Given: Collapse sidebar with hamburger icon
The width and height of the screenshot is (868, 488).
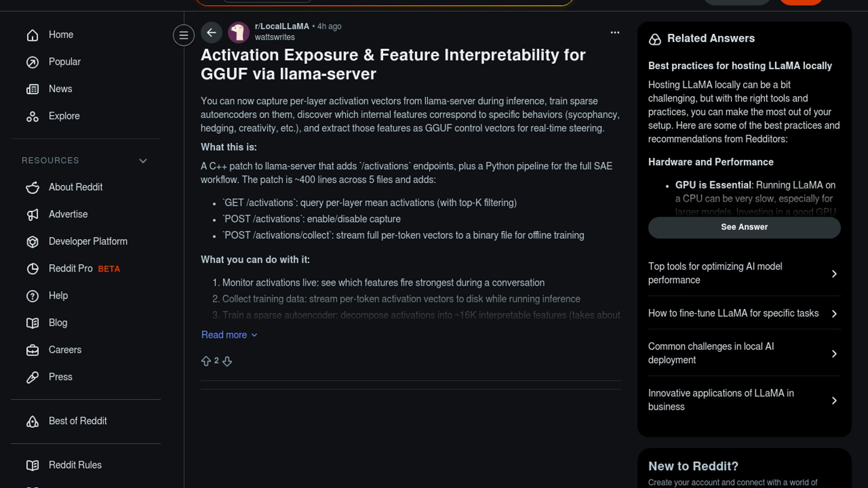Looking at the screenshot, I should click(x=184, y=35).
